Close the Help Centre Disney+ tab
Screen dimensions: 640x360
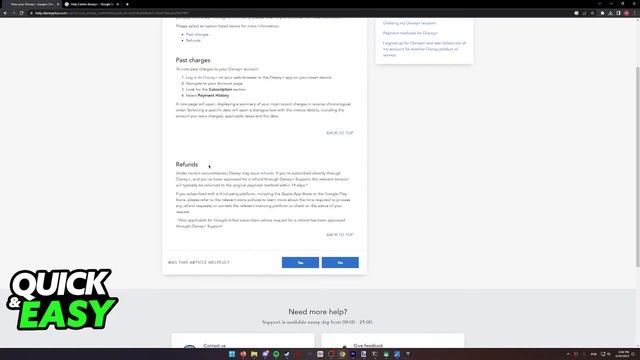click(x=118, y=4)
